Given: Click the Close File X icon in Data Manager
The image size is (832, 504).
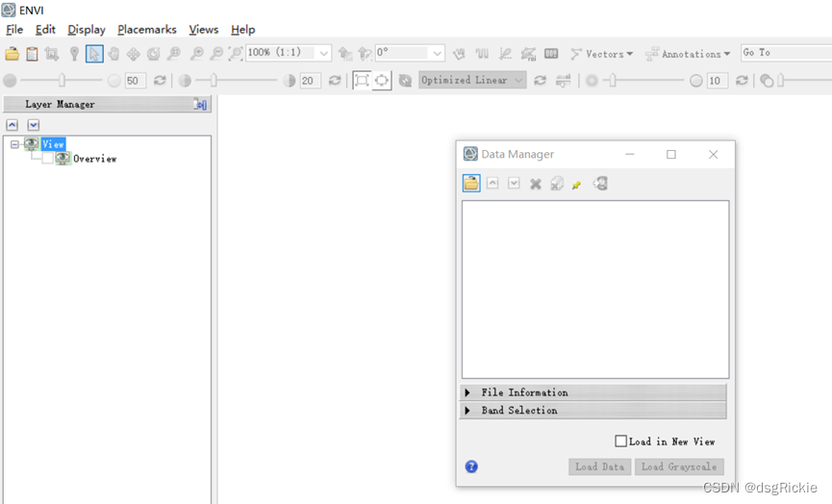Looking at the screenshot, I should [x=536, y=184].
